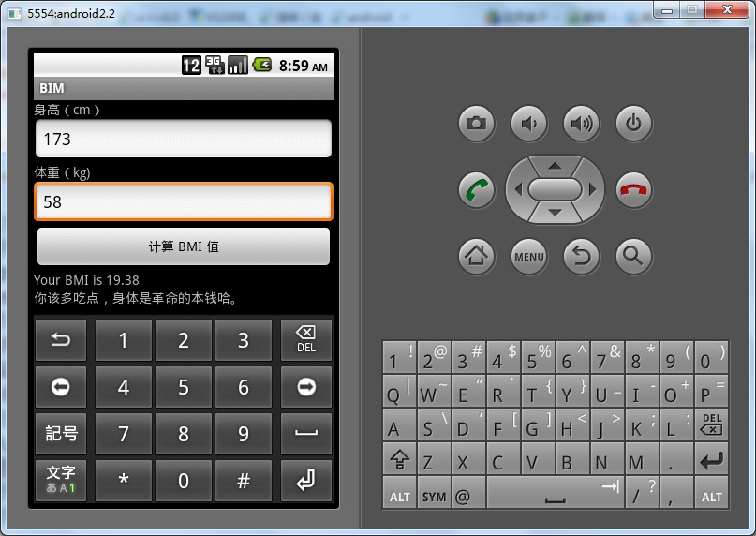This screenshot has height=536, width=756.
Task: Click the D-pad down arrow
Action: [555, 213]
